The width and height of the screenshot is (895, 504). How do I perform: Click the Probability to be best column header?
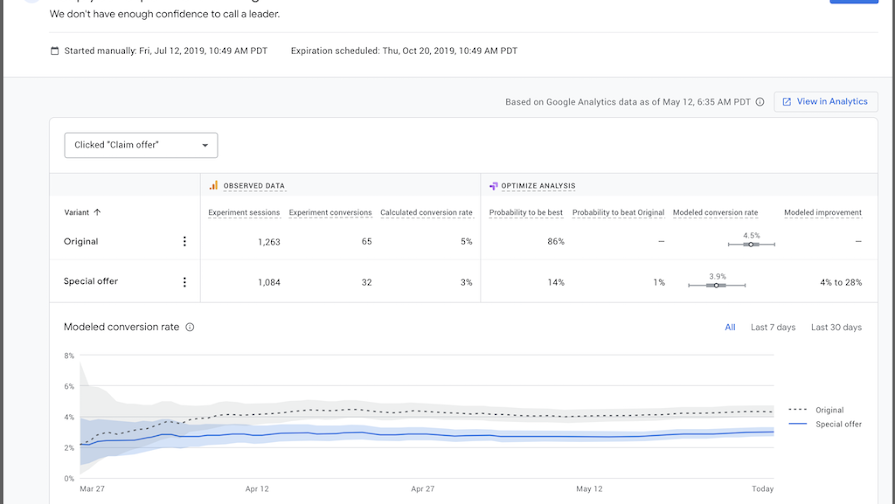coord(526,212)
